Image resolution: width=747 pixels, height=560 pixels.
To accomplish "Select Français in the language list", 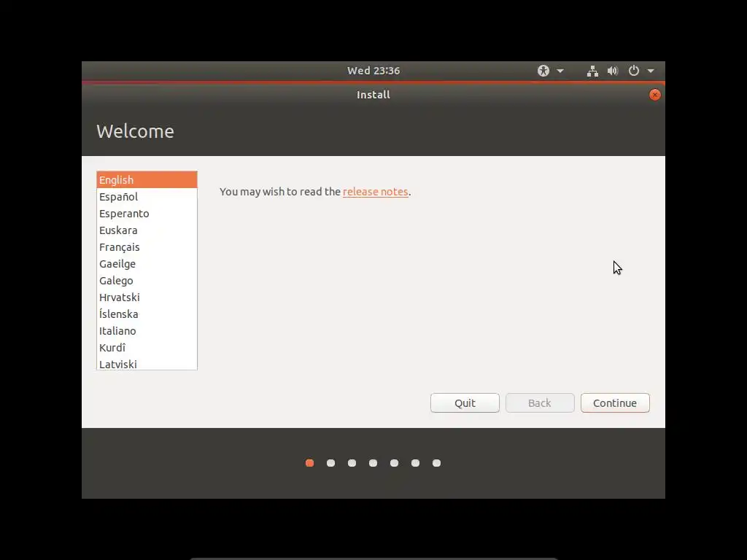I will pos(147,247).
